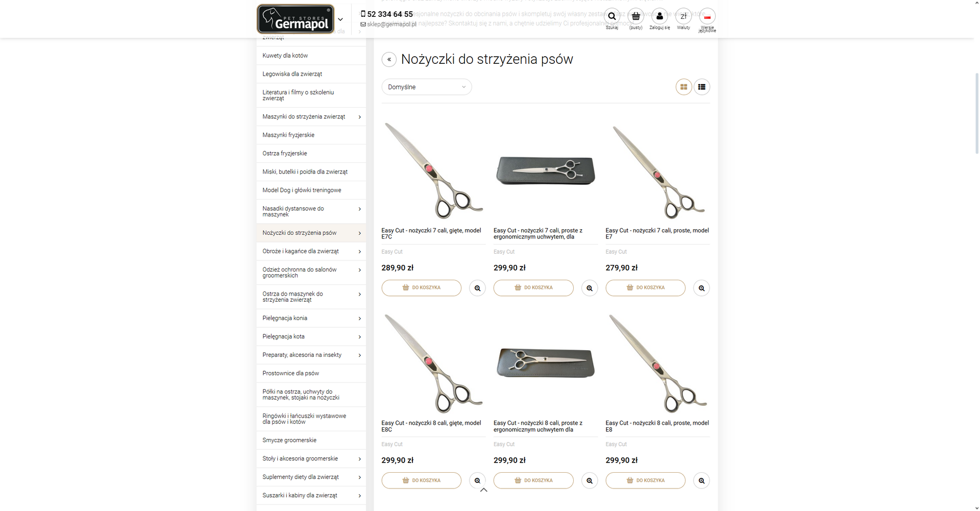Quick view Easy Cut E7 scissors
The image size is (980, 511).
coord(702,288)
